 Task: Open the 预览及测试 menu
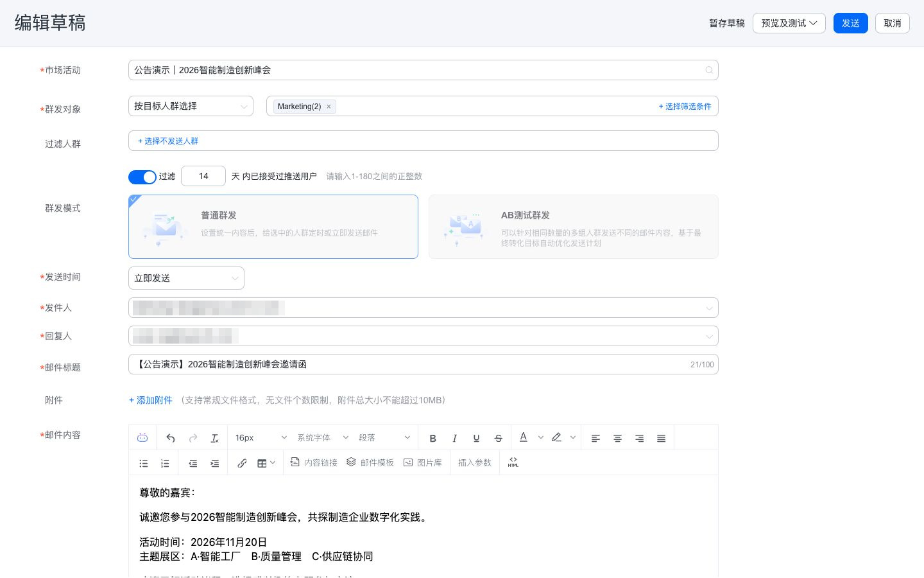[789, 23]
